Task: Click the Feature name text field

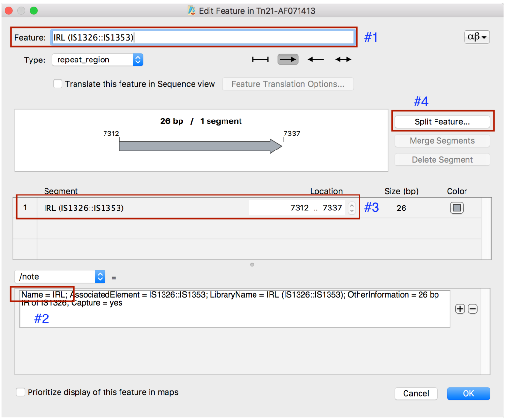Action: 203,38
